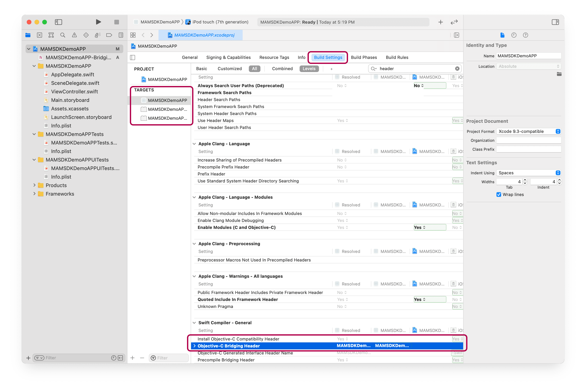Toggle the Levels view filter
This screenshot has width=586, height=392.
309,69
